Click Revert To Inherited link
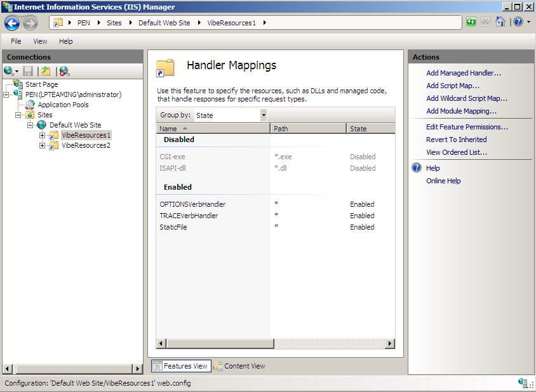Image resolution: width=536 pixels, height=392 pixels. pyautogui.click(x=457, y=140)
